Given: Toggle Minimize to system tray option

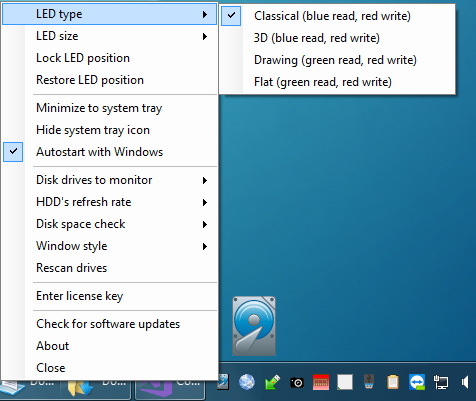Looking at the screenshot, I should (x=109, y=108).
